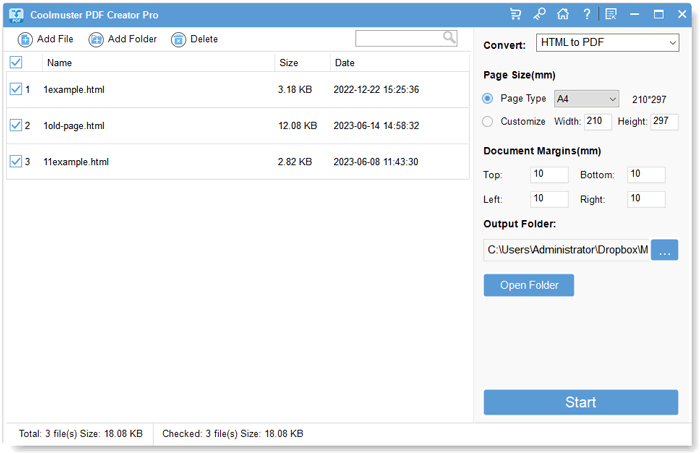Image resolution: width=700 pixels, height=454 pixels.
Task: Select the 1old-page.html file name
Action: pyautogui.click(x=74, y=126)
